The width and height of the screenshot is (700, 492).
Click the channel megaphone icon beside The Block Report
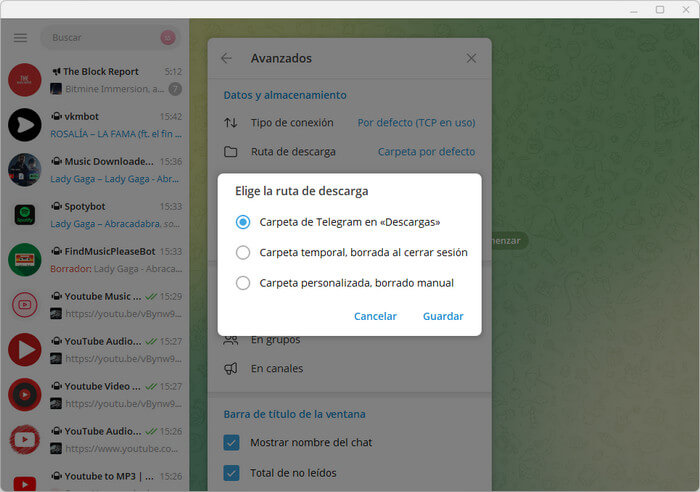(56, 71)
